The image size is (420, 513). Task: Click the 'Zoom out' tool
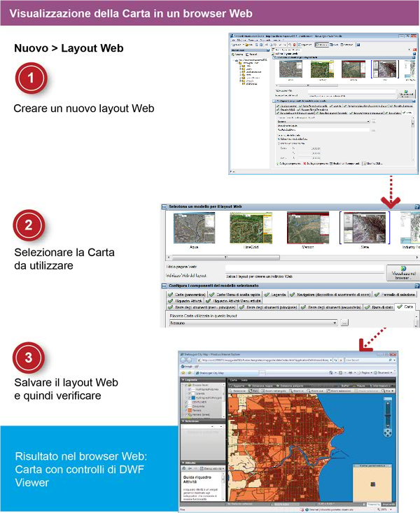tap(314, 391)
